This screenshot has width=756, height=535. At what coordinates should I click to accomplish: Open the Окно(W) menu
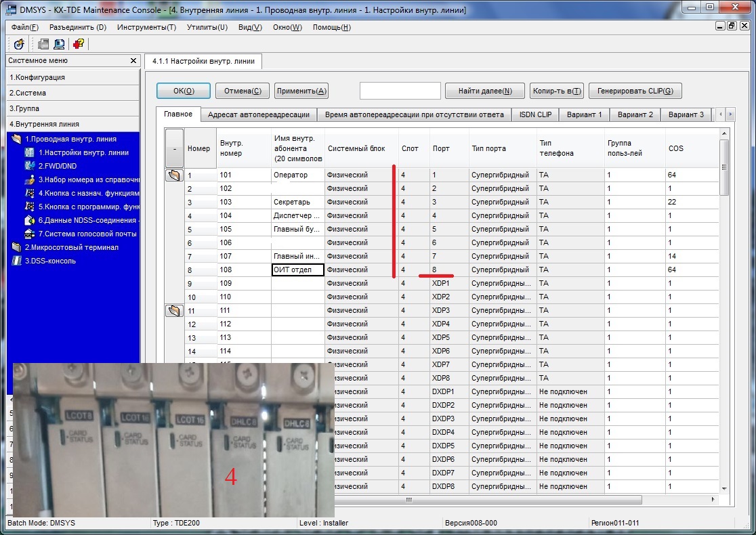(287, 28)
